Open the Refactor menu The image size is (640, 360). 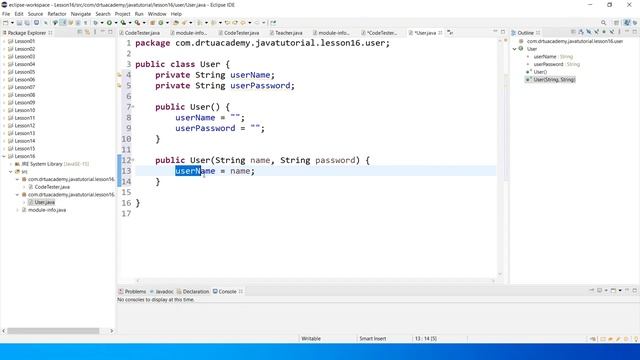(57, 14)
